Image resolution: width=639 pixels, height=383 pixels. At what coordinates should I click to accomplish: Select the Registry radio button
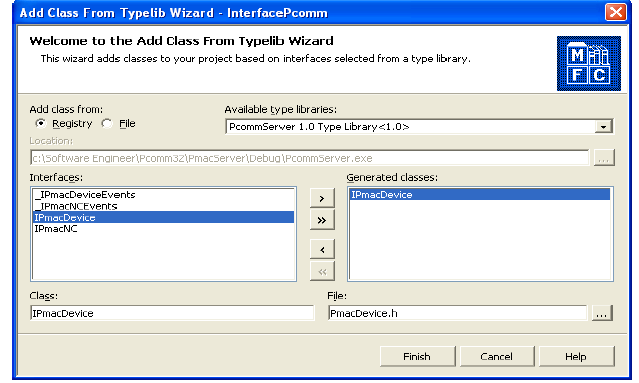pos(40,123)
